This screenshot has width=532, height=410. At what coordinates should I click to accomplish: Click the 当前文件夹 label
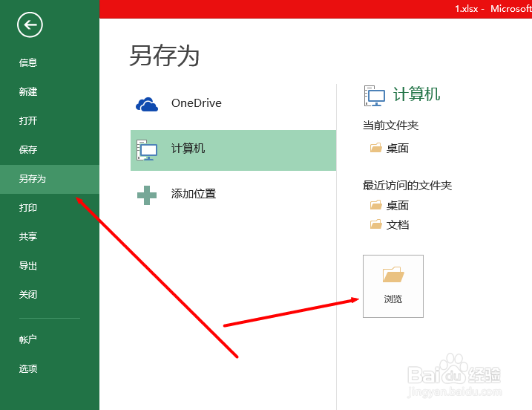point(390,126)
